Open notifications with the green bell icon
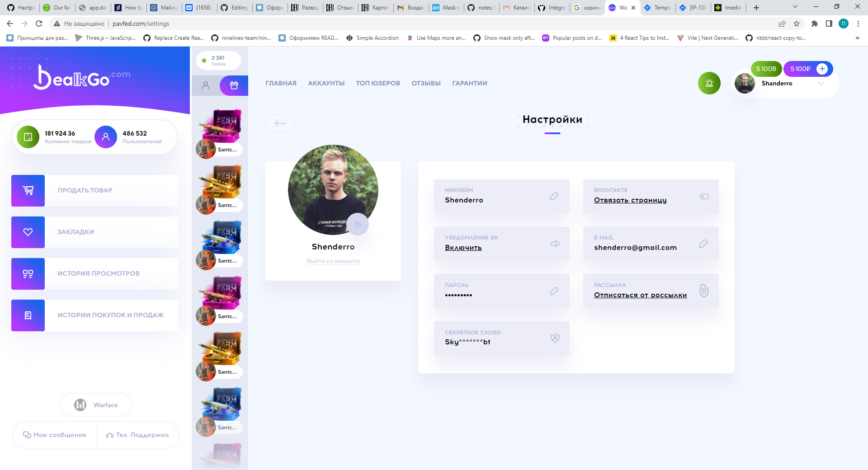Screen dimensions: 868x470 (709, 83)
